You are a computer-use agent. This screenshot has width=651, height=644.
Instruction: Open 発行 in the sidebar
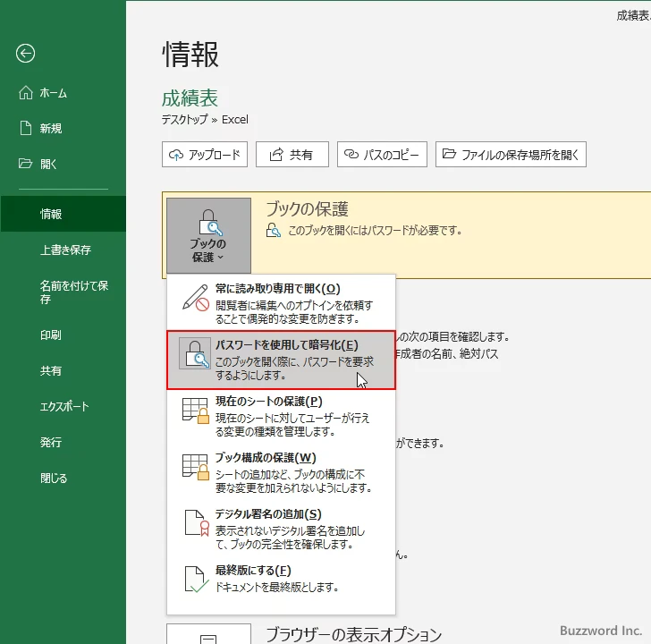[x=63, y=442]
